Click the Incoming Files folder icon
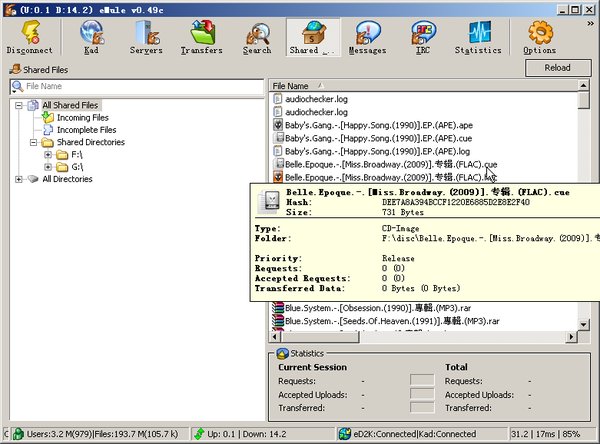Image resolution: width=600 pixels, height=444 pixels. pyautogui.click(x=48, y=118)
